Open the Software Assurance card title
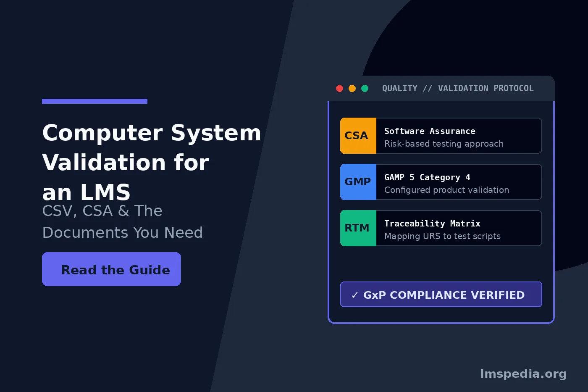The width and height of the screenshot is (588, 392). pyautogui.click(x=430, y=131)
